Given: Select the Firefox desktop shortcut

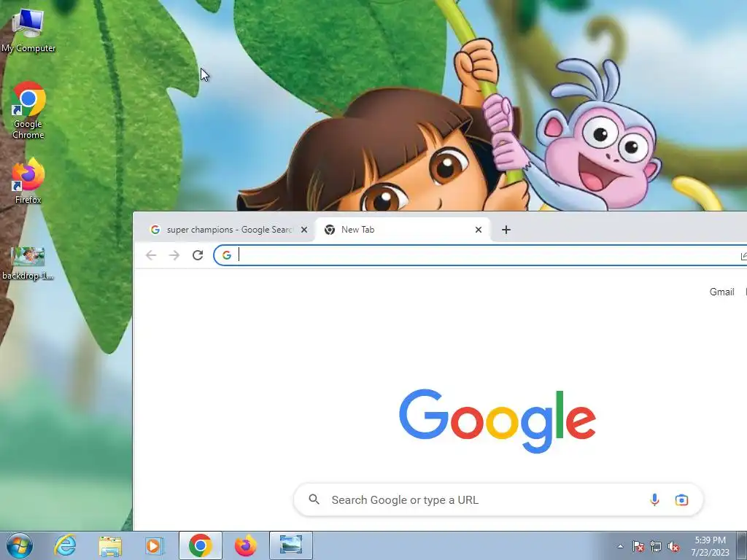Looking at the screenshot, I should pyautogui.click(x=28, y=181).
